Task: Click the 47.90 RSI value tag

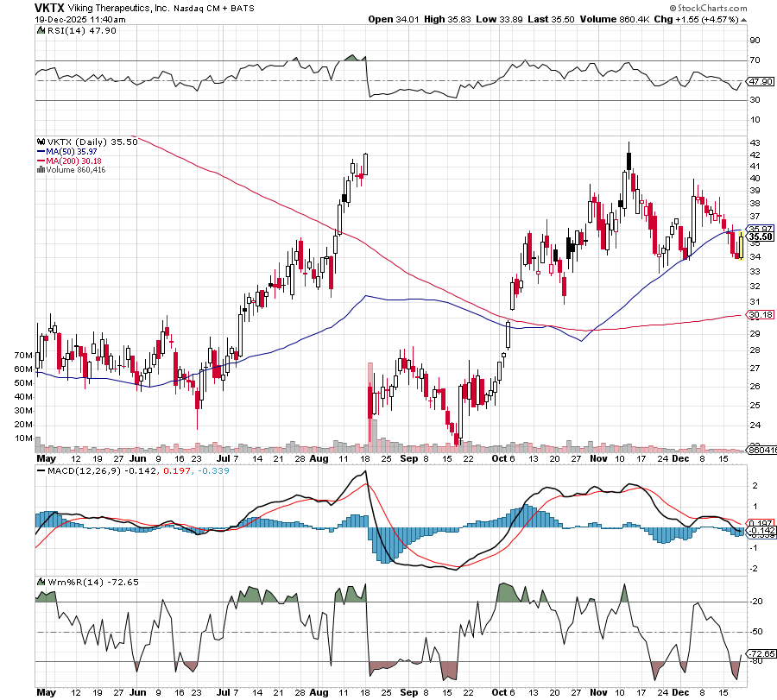Action: [760, 81]
